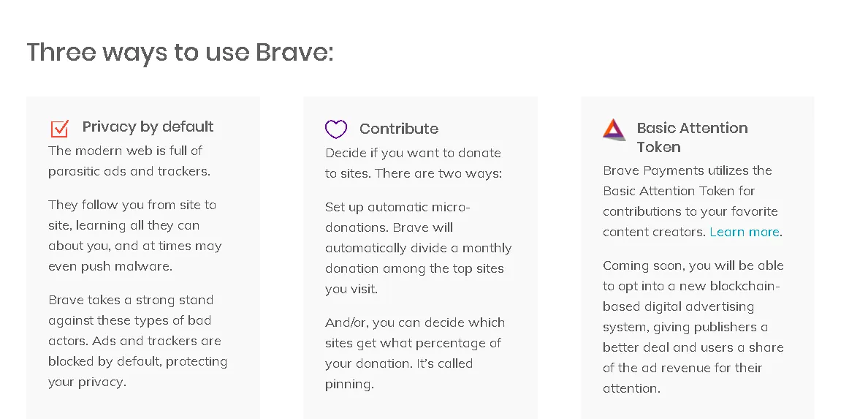Image resolution: width=868 pixels, height=419 pixels.
Task: Click the automatic micro-donations paragraph
Action: 419,248
